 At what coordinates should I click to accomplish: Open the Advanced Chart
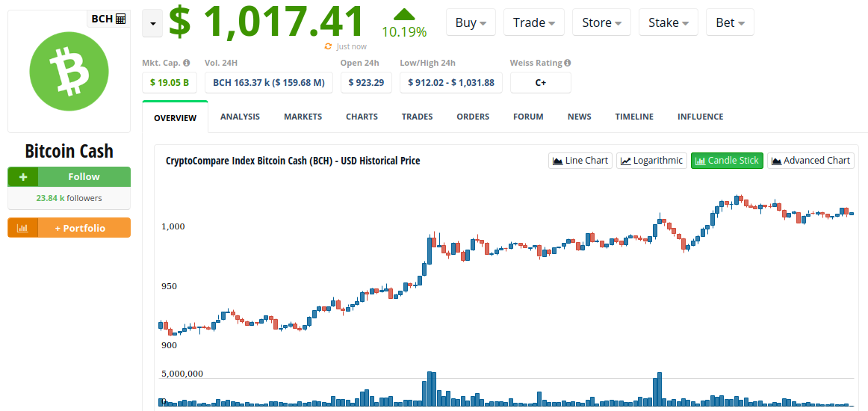click(810, 161)
